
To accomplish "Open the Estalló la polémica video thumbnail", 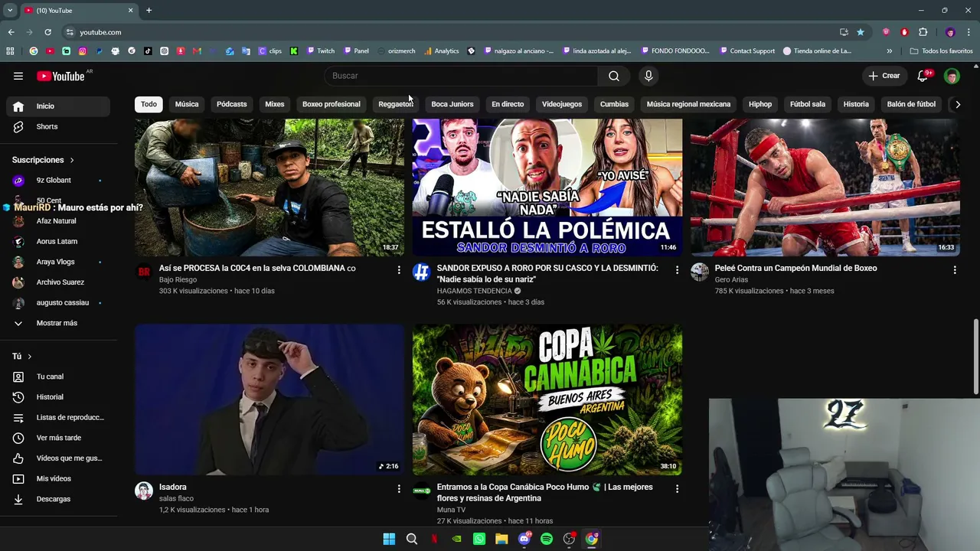I will [x=547, y=187].
